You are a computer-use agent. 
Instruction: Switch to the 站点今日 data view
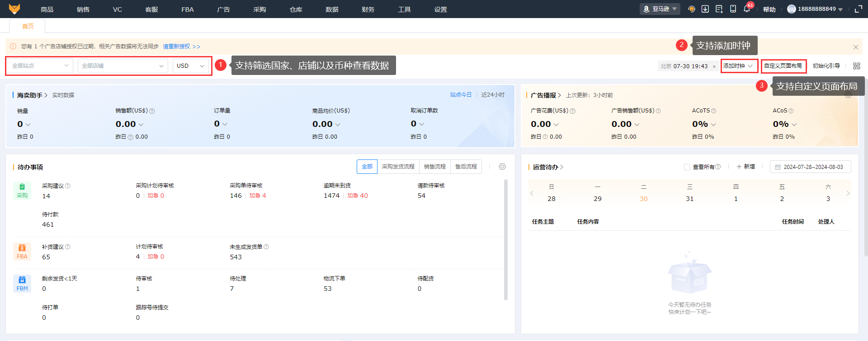tap(460, 95)
